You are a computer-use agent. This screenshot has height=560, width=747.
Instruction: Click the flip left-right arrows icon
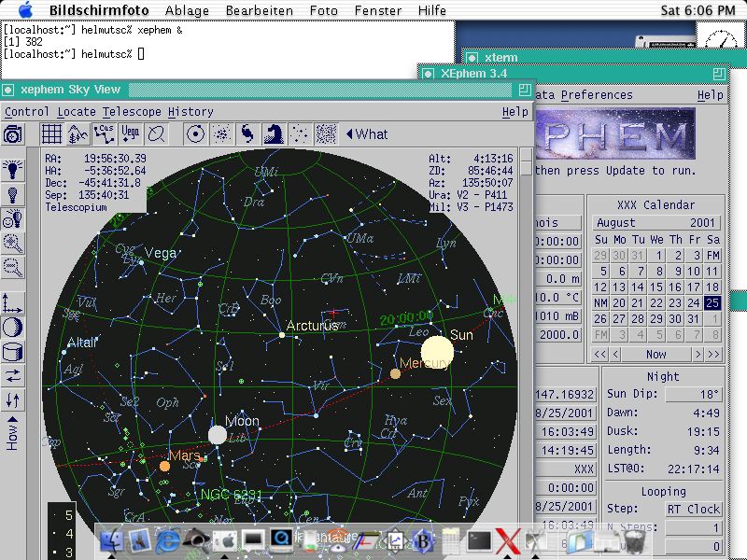(x=13, y=377)
